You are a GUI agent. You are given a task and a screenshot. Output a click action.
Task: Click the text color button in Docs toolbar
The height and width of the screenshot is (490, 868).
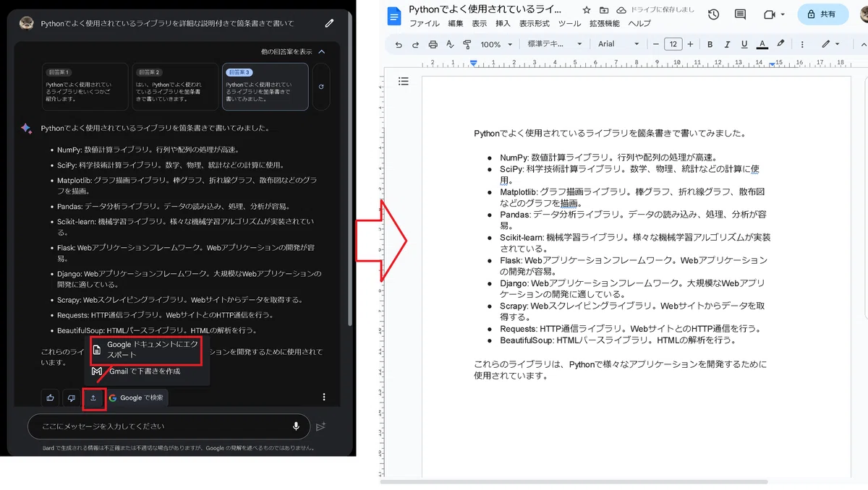click(762, 44)
